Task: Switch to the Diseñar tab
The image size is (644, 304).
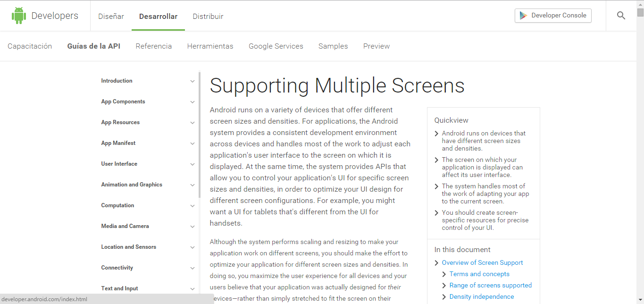Action: tap(111, 17)
